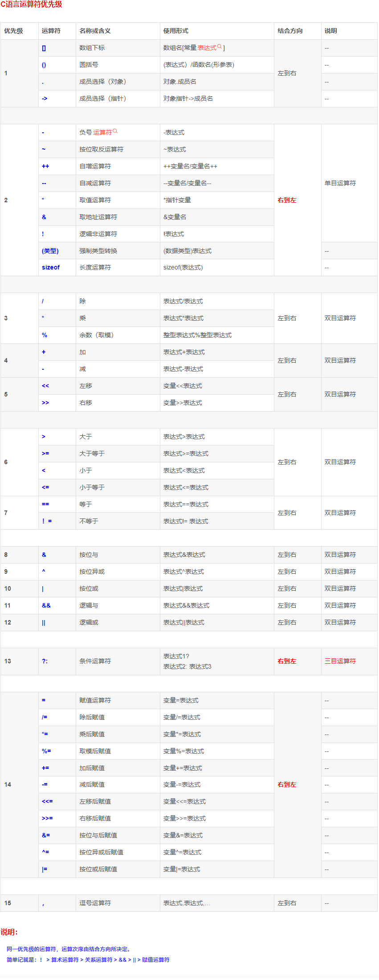Click the page title C语言运算符优先级
This screenshot has width=379, height=980.
[x=31, y=4]
